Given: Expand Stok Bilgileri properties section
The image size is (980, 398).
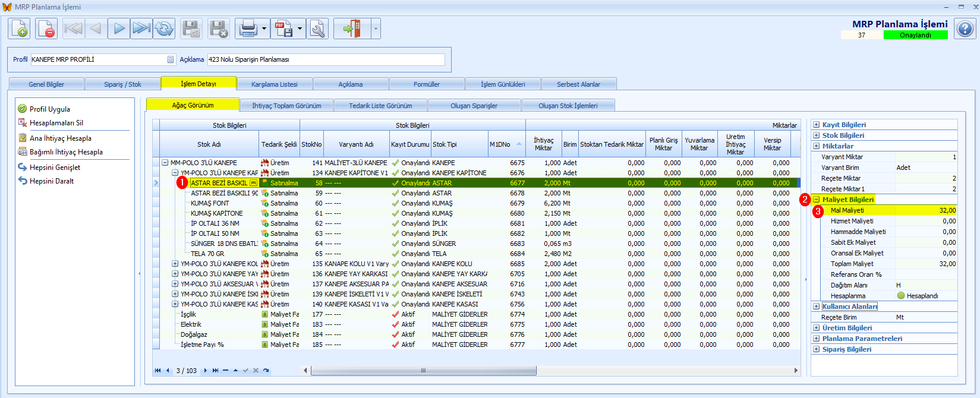Looking at the screenshot, I should pyautogui.click(x=817, y=135).
